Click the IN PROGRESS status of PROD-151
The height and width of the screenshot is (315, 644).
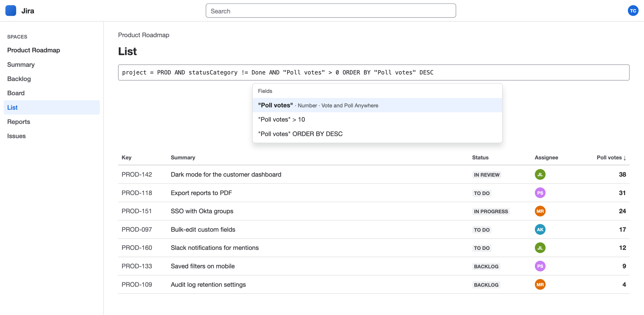(x=491, y=211)
